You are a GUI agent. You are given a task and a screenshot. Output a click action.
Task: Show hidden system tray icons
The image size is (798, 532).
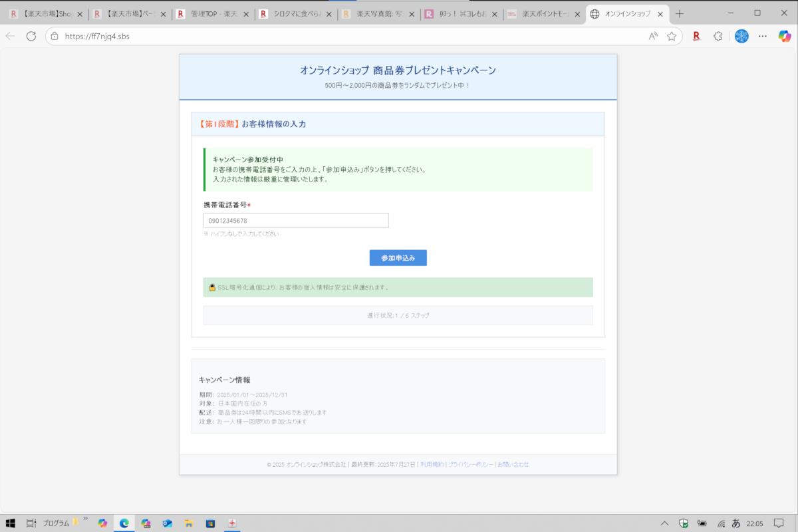[664, 523]
